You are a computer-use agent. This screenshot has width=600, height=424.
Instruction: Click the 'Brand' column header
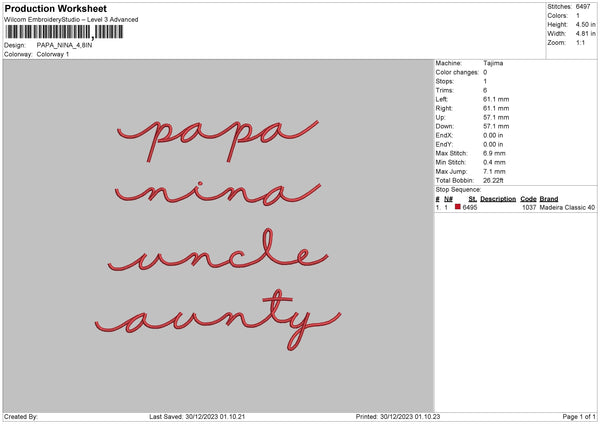[x=549, y=199]
